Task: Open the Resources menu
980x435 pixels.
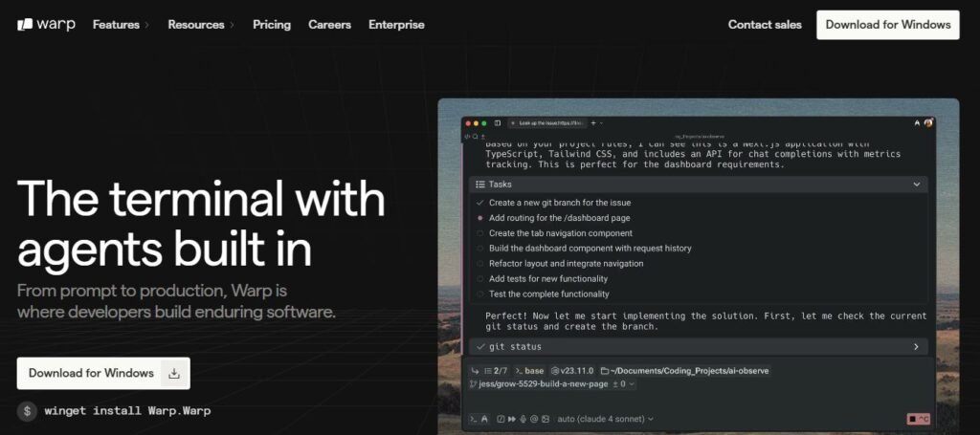Action: (201, 25)
